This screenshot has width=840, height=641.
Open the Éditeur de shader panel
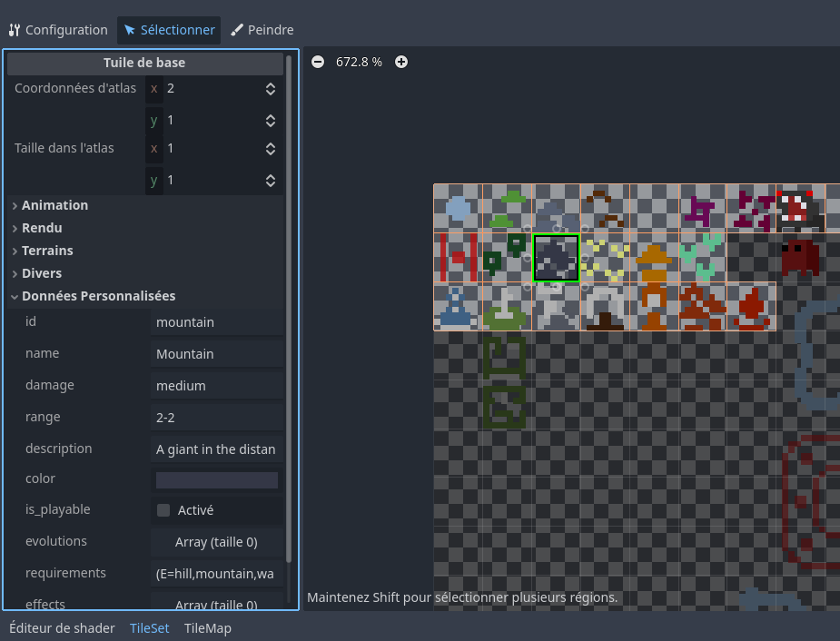tap(62, 628)
